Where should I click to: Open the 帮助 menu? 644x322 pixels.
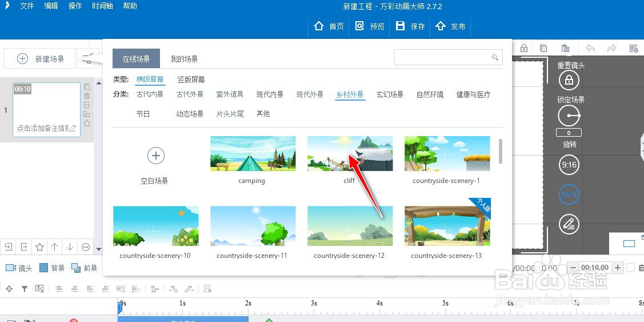(130, 6)
